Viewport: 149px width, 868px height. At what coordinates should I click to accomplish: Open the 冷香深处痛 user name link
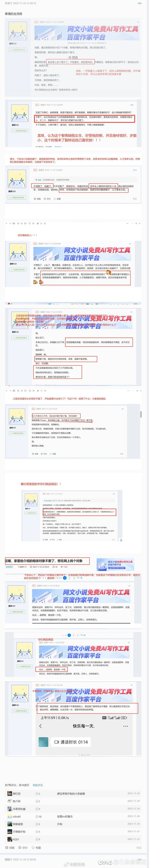[x=19, y=809]
